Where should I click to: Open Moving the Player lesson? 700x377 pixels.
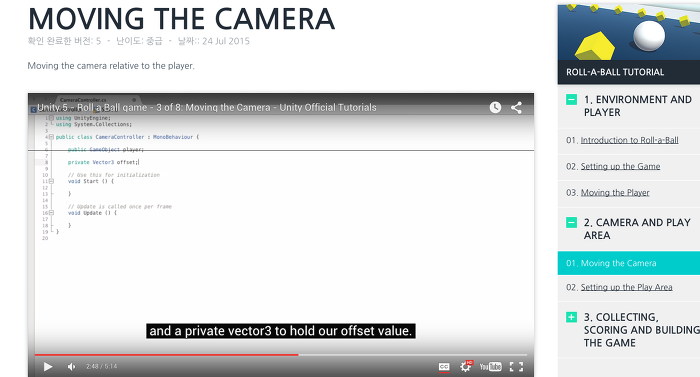[x=615, y=193]
